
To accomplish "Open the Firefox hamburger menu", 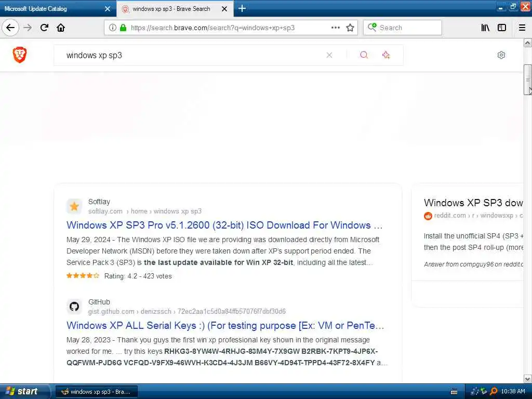I will 522,28.
